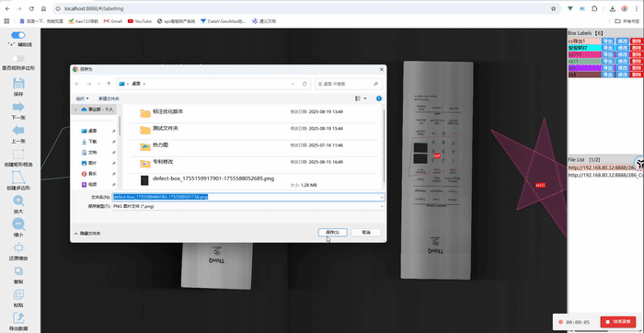Select 图片 in the dialog sidebar
644x333 pixels.
pyautogui.click(x=92, y=163)
